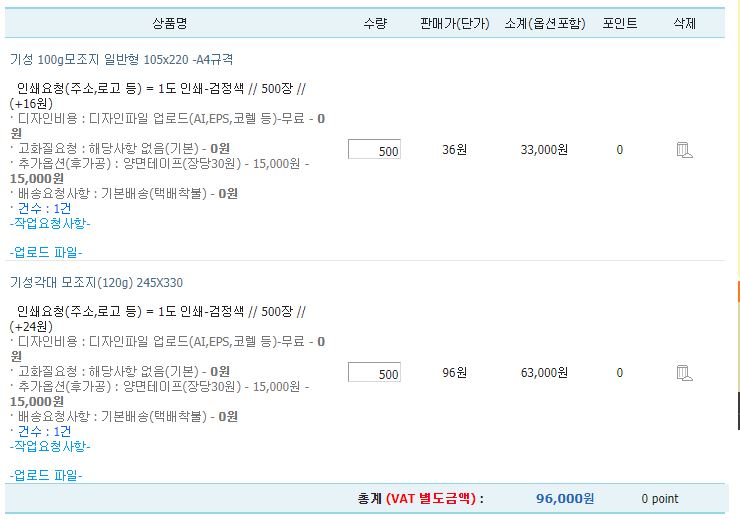The height and width of the screenshot is (519, 740).
Task: Open first item's 작업요청사항 link
Action: click(x=50, y=223)
